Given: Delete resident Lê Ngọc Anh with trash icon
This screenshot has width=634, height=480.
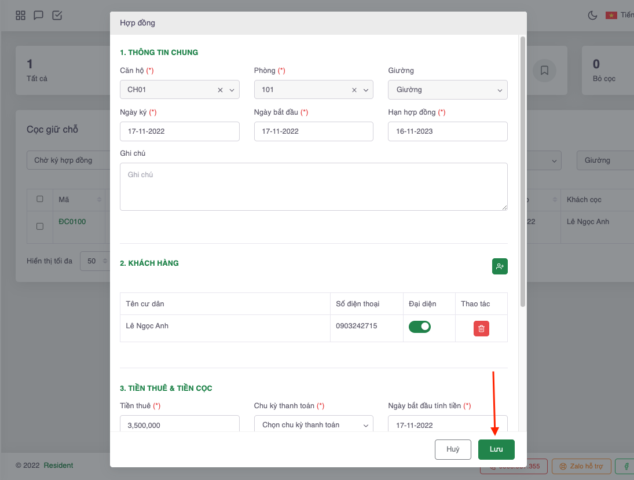Looking at the screenshot, I should pos(481,328).
